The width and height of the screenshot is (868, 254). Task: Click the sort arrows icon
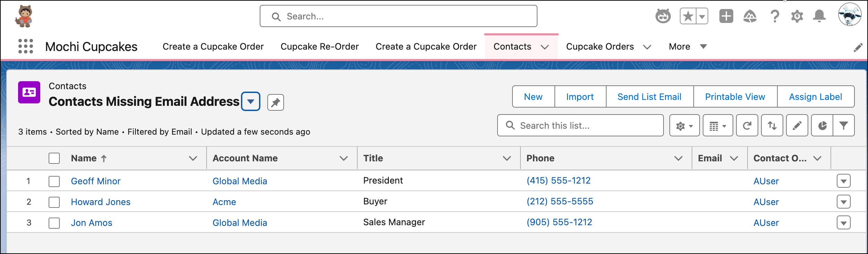772,126
